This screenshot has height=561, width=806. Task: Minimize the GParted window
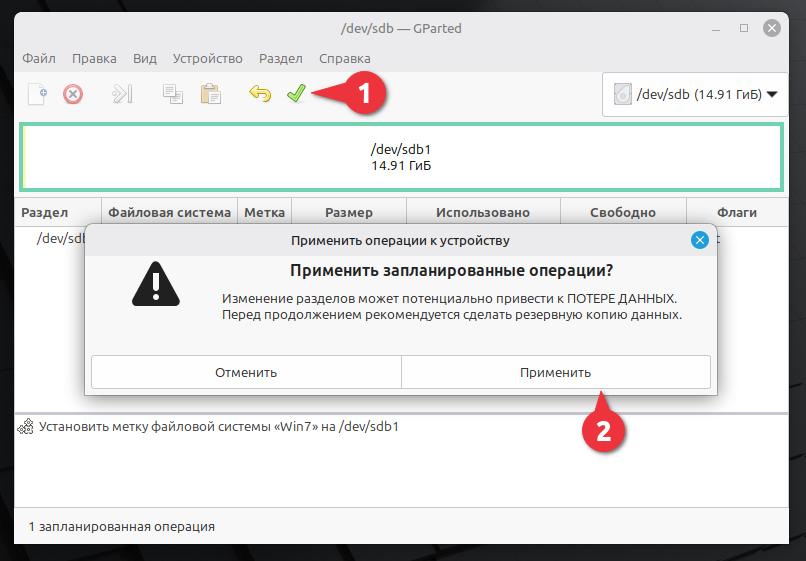point(716,29)
